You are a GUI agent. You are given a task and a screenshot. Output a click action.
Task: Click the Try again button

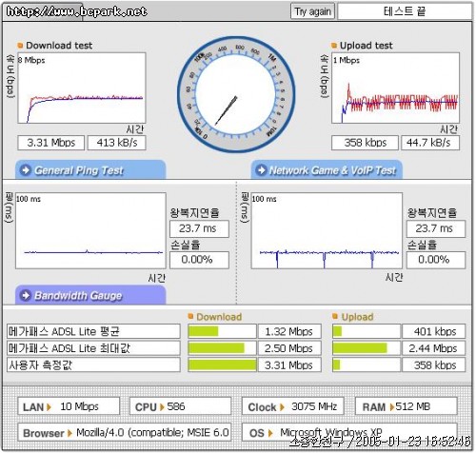(312, 11)
